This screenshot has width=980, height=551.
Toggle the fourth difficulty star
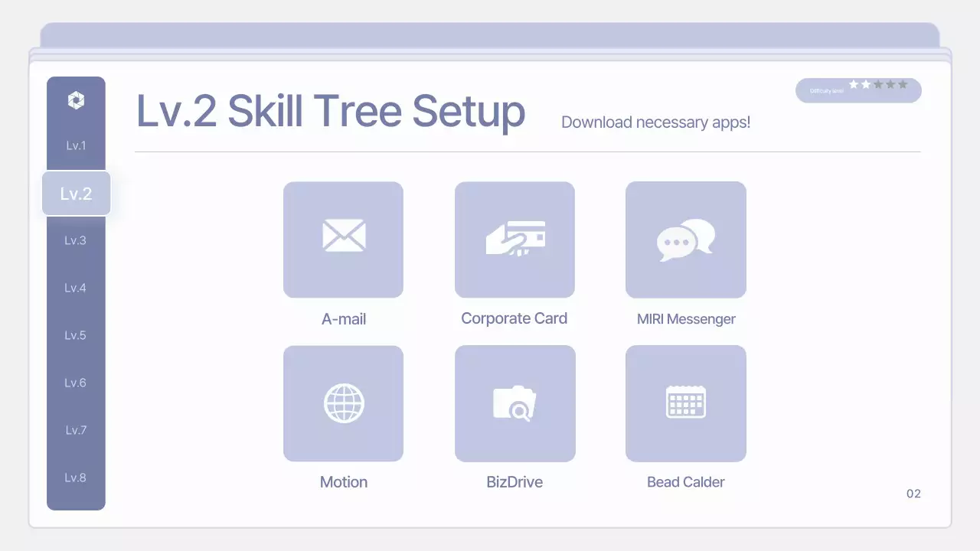pyautogui.click(x=890, y=85)
